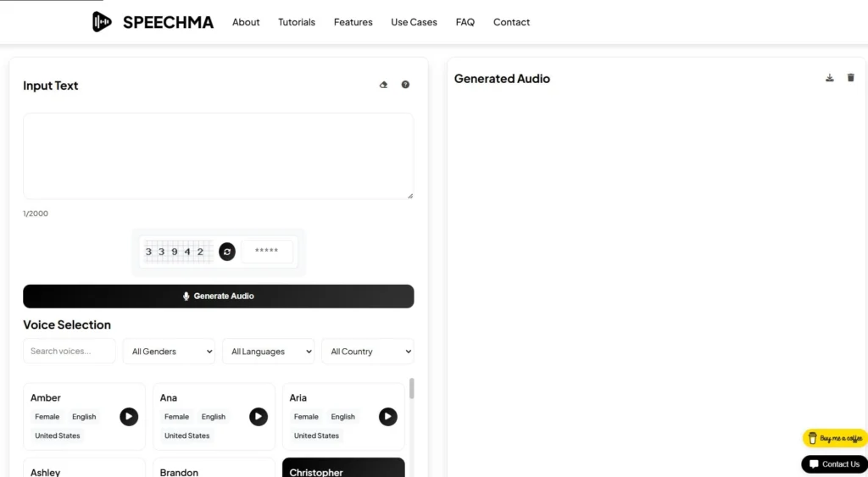This screenshot has width=868, height=477.
Task: Click the SPEECHMA brand name
Action: click(169, 22)
